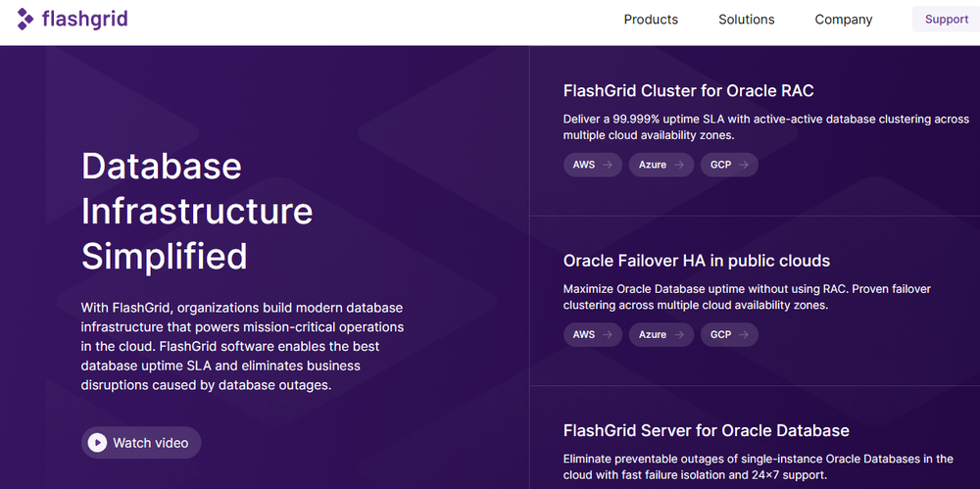
Task: Click the Watch video button label
Action: pos(151,443)
